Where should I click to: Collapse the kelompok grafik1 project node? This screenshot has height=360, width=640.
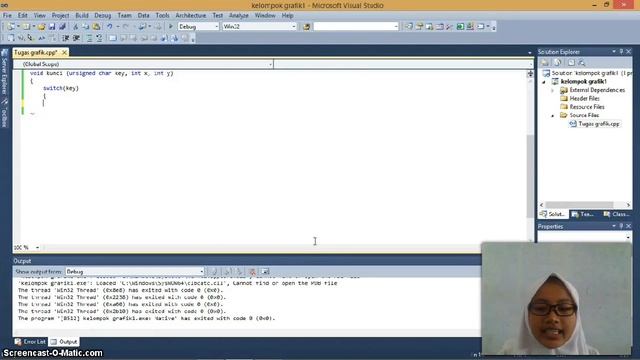[544, 82]
